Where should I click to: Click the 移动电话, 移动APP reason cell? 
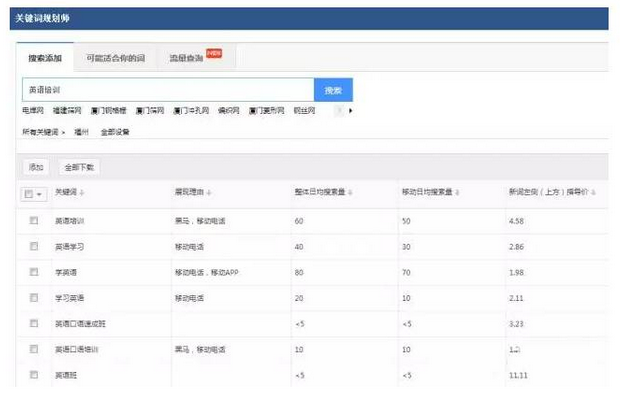207,273
